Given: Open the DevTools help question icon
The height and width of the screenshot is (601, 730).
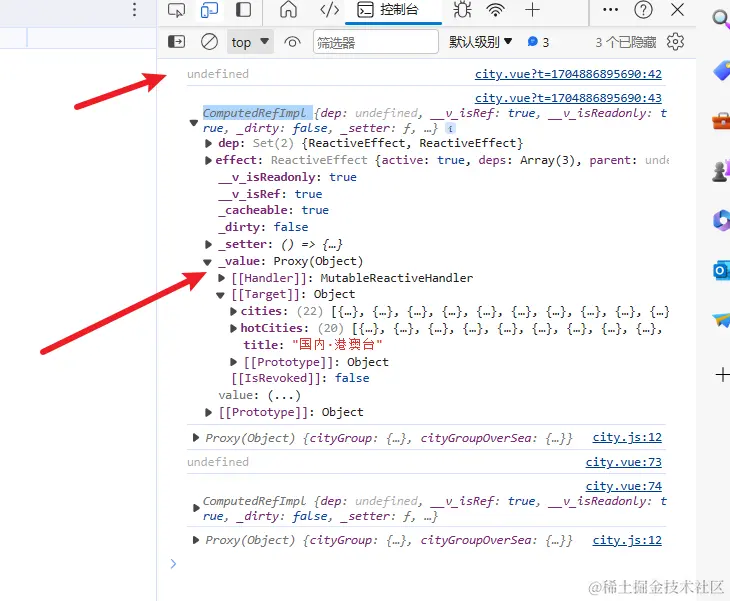Looking at the screenshot, I should (643, 10).
